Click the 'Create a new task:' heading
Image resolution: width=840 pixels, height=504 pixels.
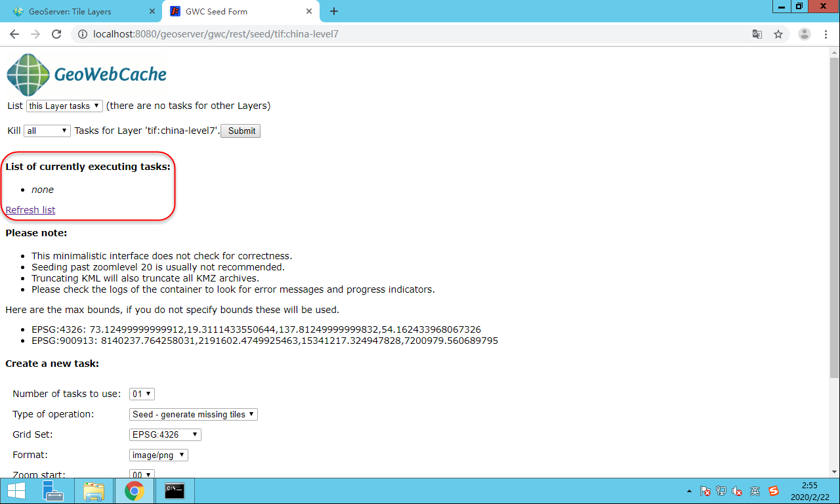point(52,364)
